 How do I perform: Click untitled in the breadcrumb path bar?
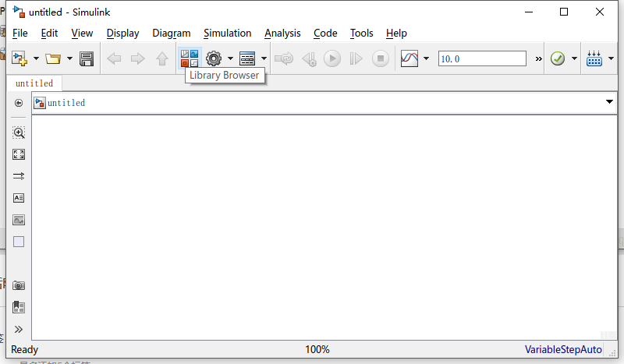66,103
